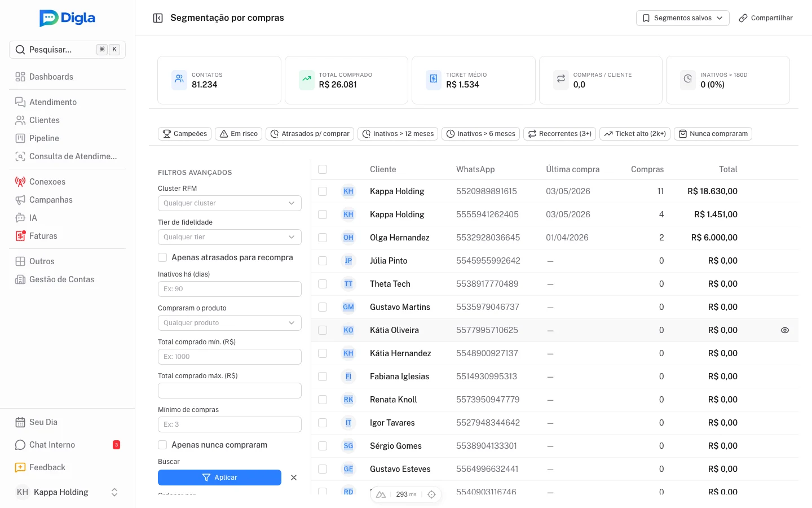
Task: Open Seu Dia calendar
Action: pyautogui.click(x=67, y=422)
